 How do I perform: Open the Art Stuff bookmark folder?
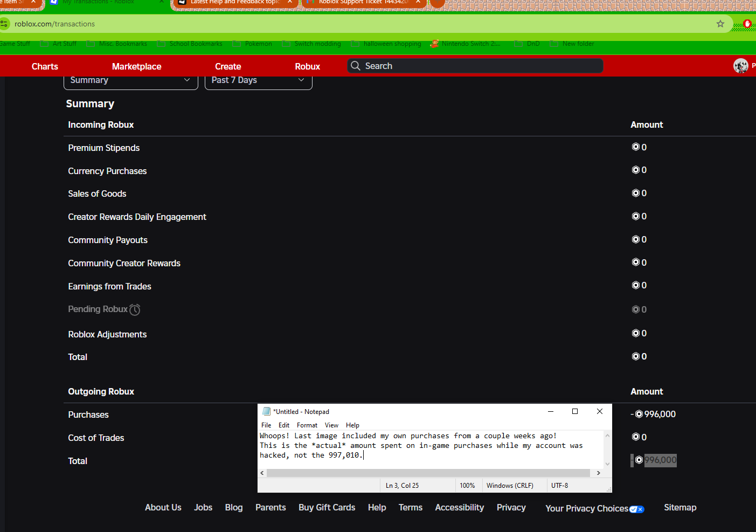click(58, 44)
